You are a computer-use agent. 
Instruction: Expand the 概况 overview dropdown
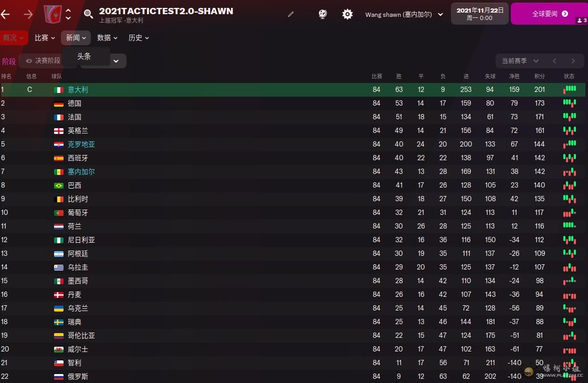pos(14,38)
